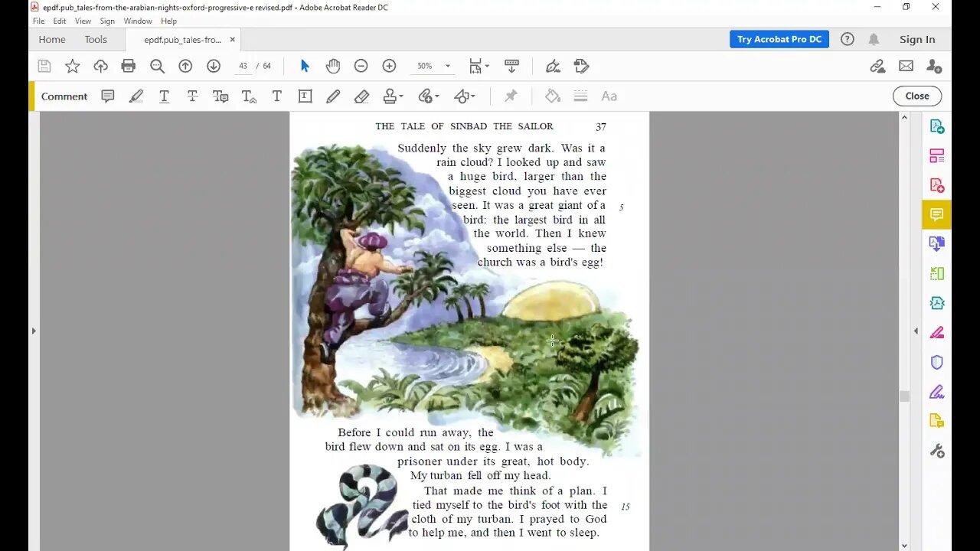
Task: Enable scrolling mode from the toolbar
Action: coord(511,66)
